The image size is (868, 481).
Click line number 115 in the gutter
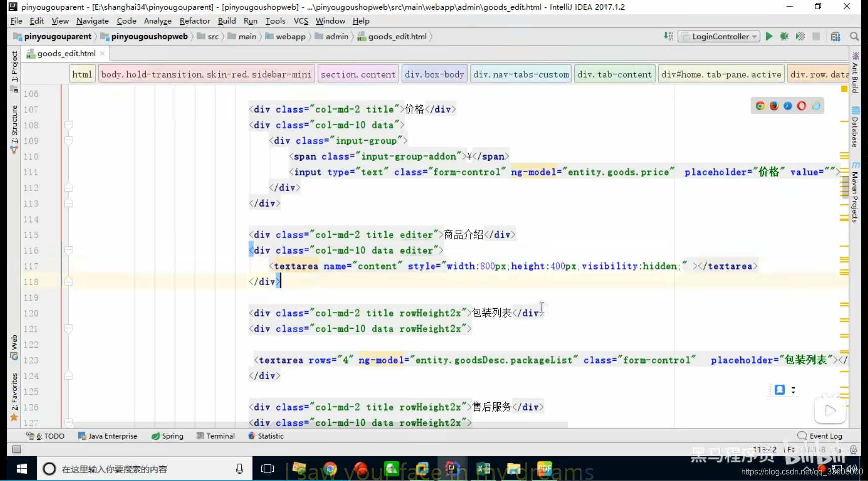click(x=31, y=235)
